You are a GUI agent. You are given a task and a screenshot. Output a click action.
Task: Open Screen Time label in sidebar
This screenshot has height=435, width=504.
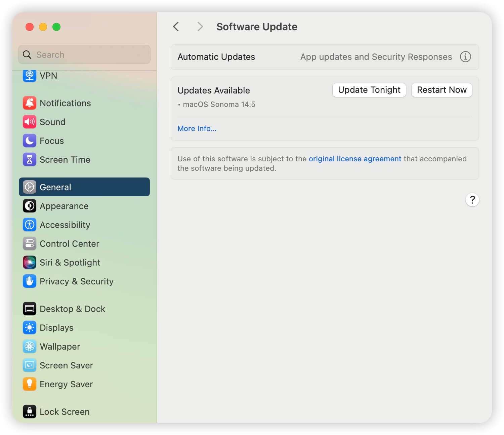click(x=65, y=160)
